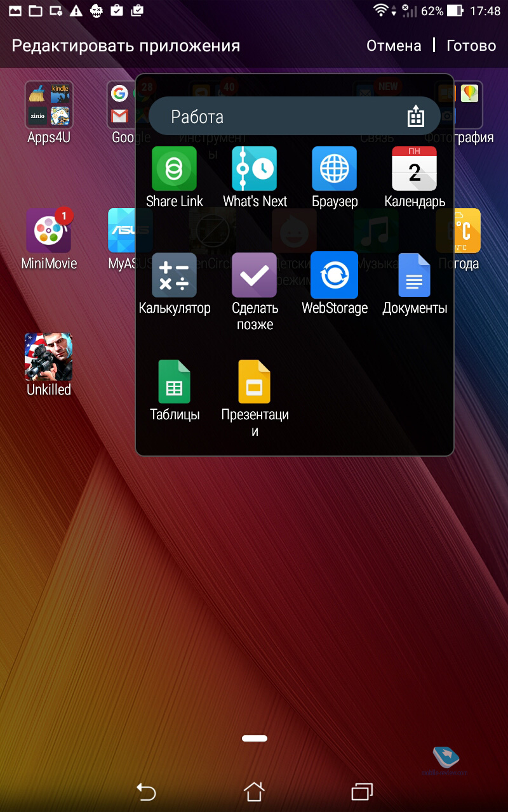Open Календарь app icon
508x812 pixels.
pyautogui.click(x=415, y=169)
